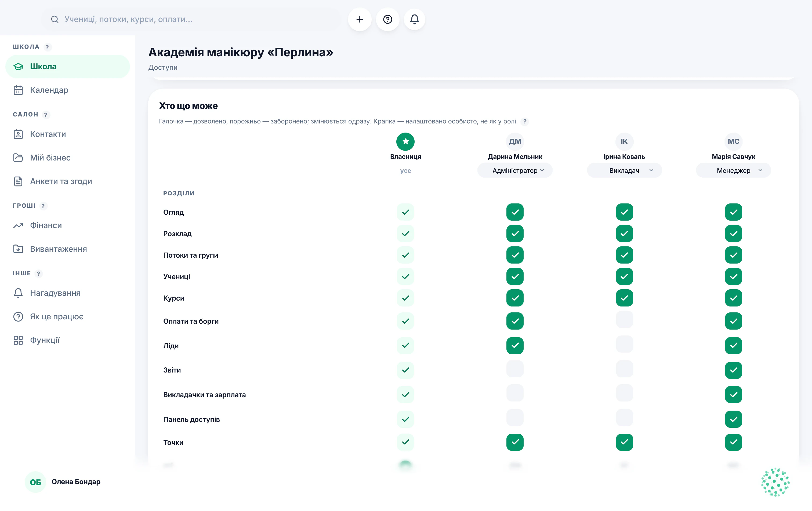This screenshot has height=511, width=812.
Task: Select Школа in the sidebar
Action: pos(67,66)
